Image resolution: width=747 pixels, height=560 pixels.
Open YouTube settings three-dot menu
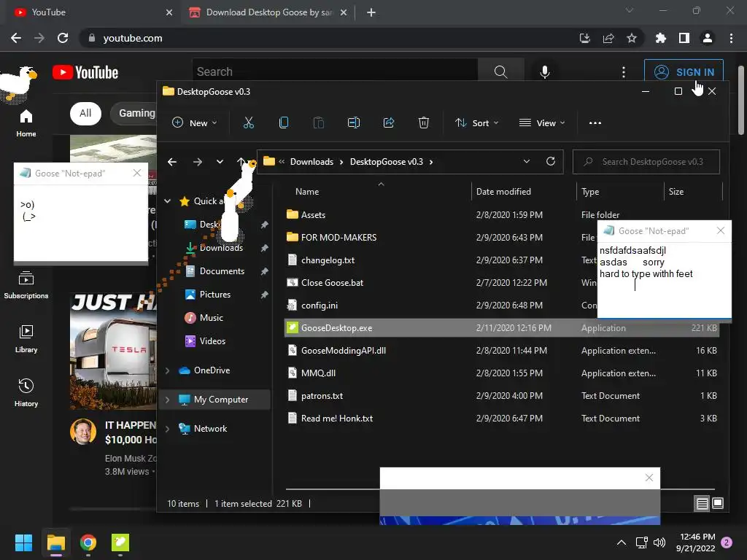click(624, 72)
